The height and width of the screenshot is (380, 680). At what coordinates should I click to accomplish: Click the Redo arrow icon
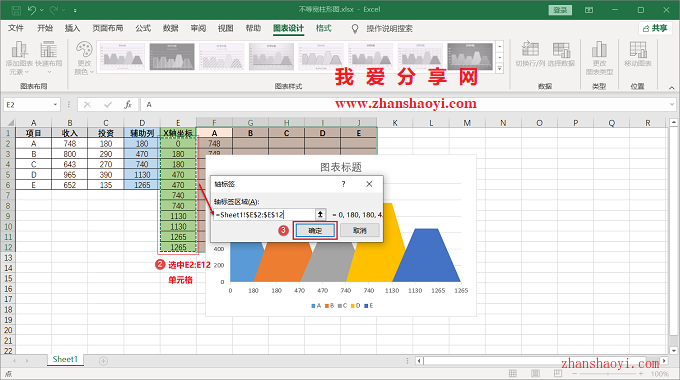(x=54, y=10)
